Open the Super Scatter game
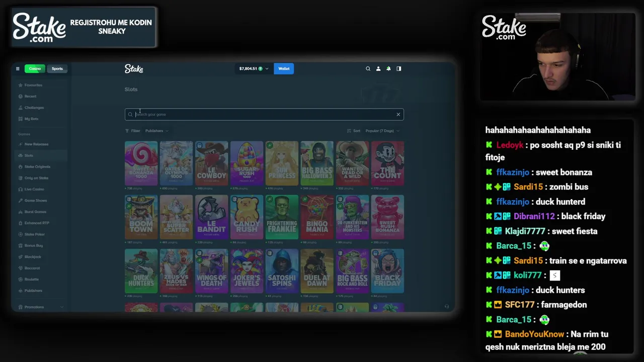644x362 pixels. coord(176,217)
